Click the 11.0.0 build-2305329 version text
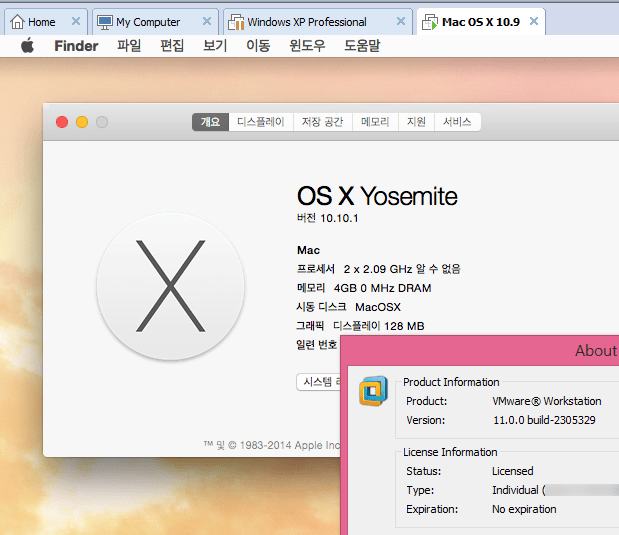 (544, 420)
